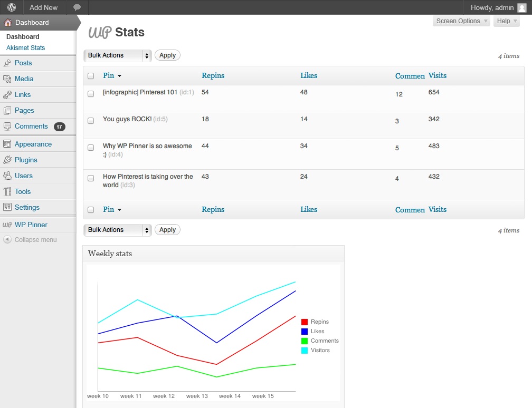Click the top Apply button
532x408 pixels.
coord(168,55)
